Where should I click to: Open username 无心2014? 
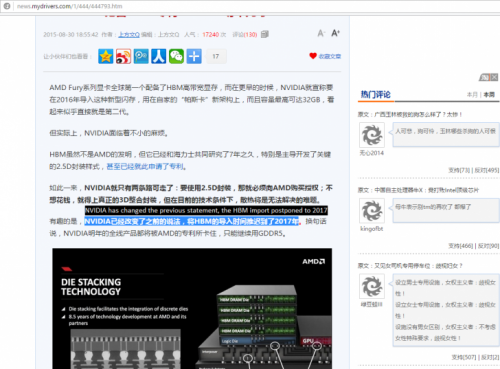[x=372, y=153]
